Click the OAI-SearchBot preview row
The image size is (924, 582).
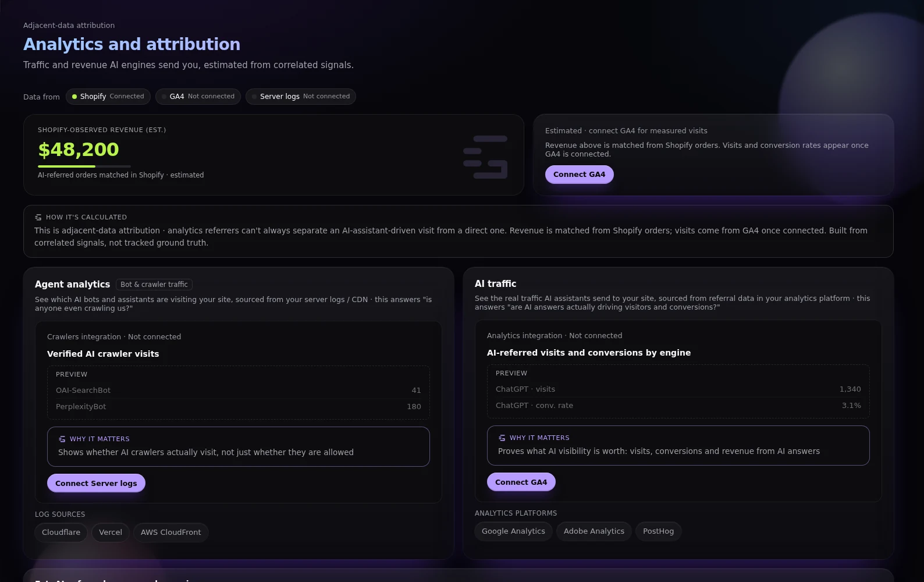239,391
